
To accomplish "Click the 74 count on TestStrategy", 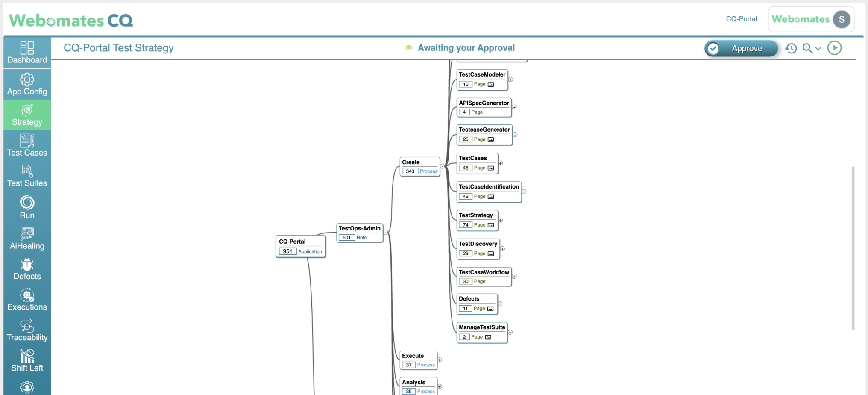I will tap(466, 225).
